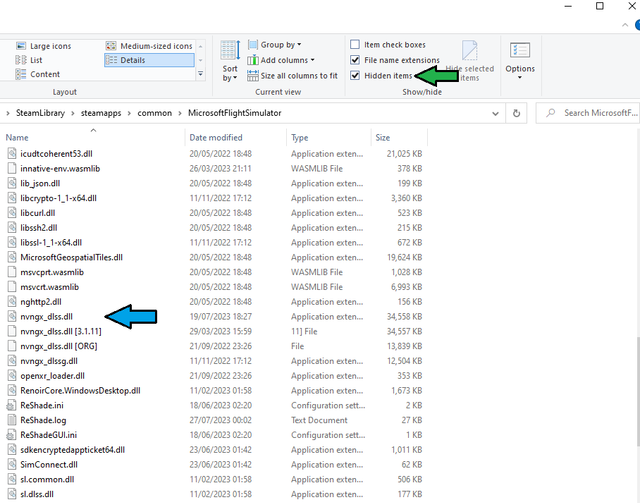Select ReShade.log text document icon
640x503 pixels.
pyautogui.click(x=12, y=420)
